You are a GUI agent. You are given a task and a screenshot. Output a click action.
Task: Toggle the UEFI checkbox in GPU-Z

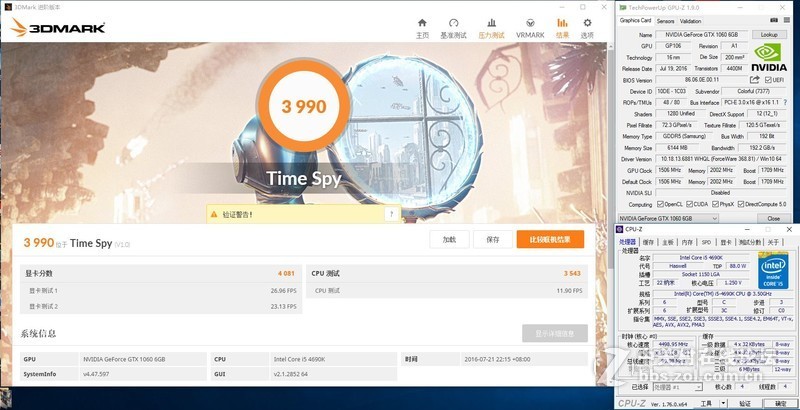[x=768, y=80]
